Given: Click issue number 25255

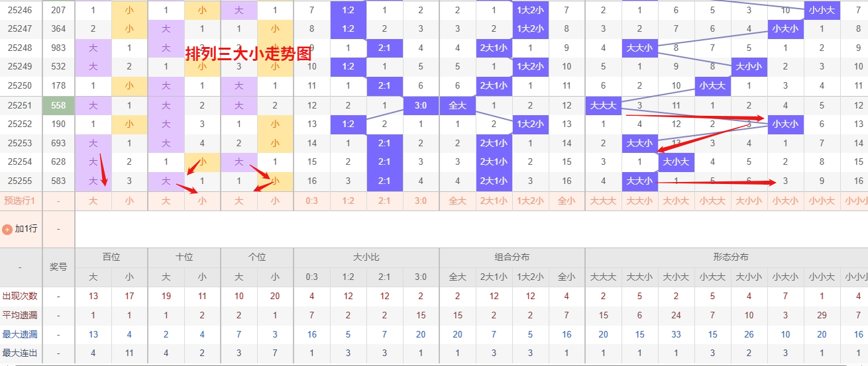Looking at the screenshot, I should pyautogui.click(x=20, y=181).
